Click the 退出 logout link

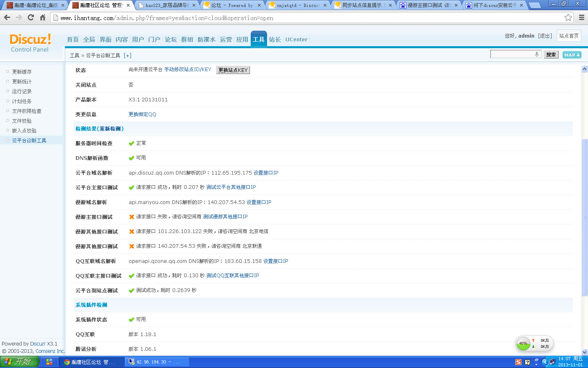[545, 36]
